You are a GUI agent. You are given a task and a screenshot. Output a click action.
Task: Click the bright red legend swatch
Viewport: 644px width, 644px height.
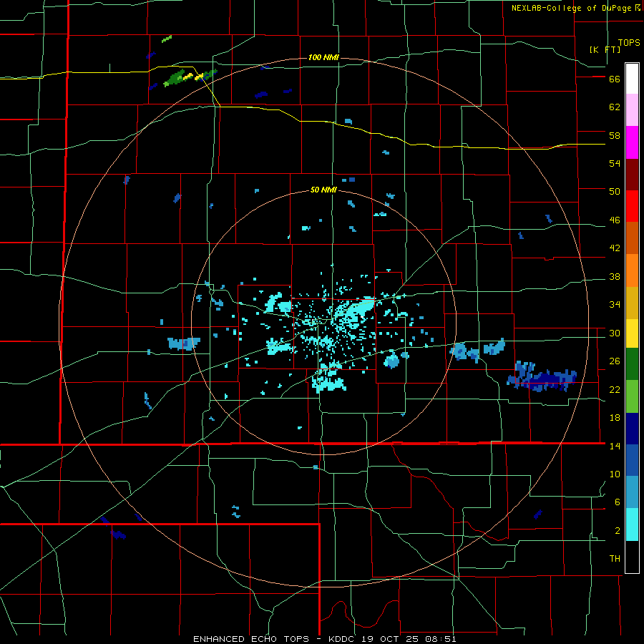pos(632,206)
